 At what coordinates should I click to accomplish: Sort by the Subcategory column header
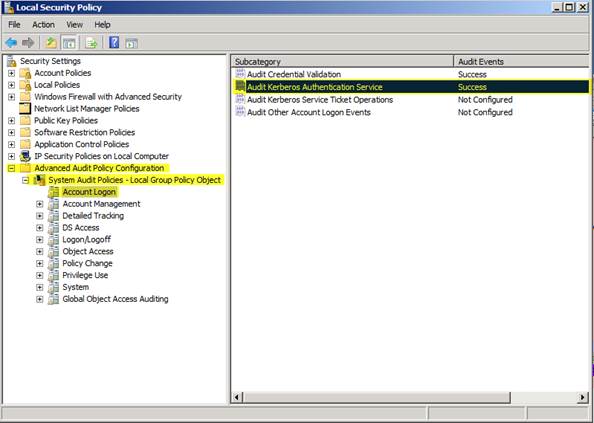[342, 61]
